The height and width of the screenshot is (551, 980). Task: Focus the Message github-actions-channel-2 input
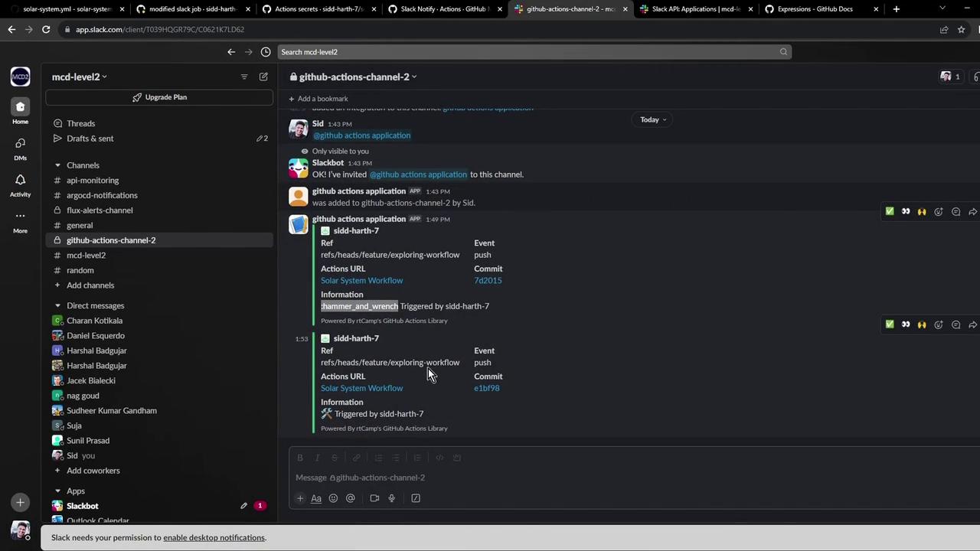point(635,478)
